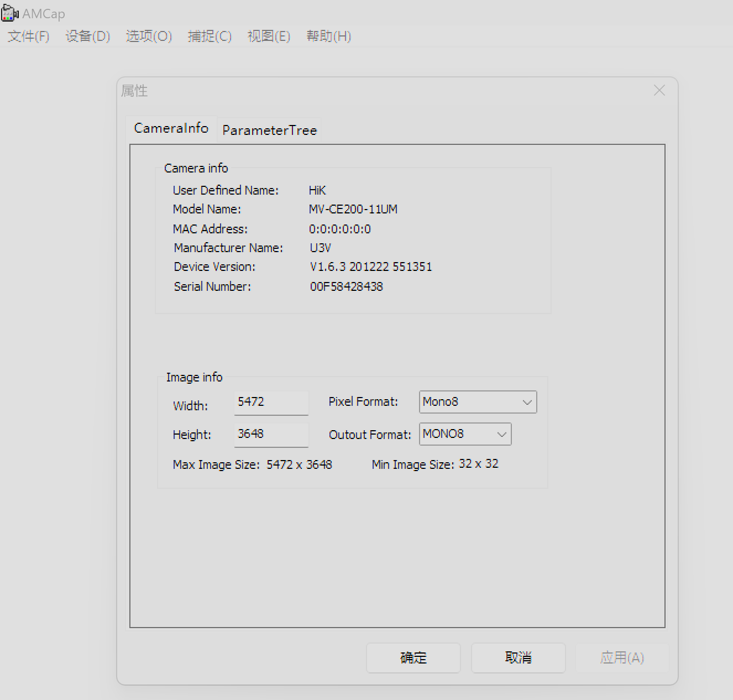The width and height of the screenshot is (733, 700).
Task: Click device version V1.6.3 201222 551351
Action: pyautogui.click(x=371, y=267)
